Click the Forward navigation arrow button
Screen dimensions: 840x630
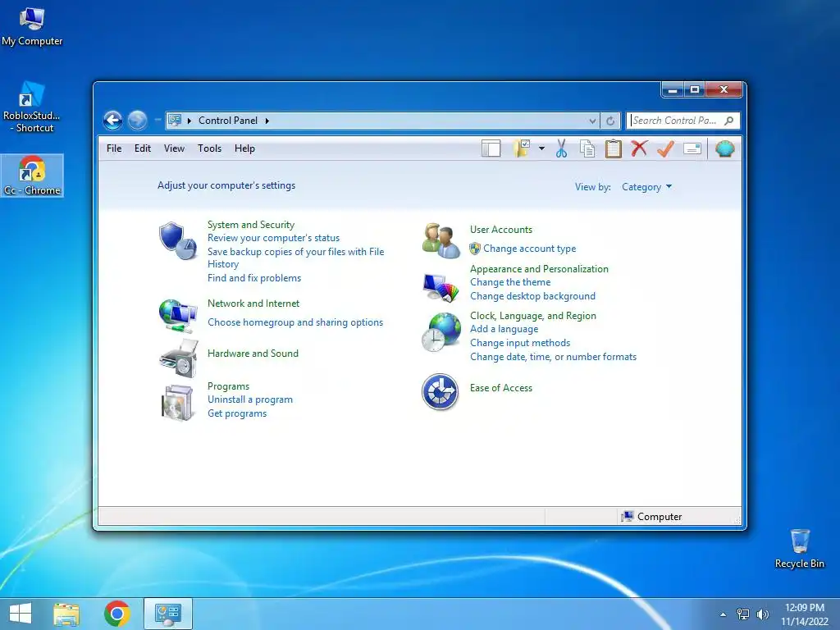coord(137,120)
